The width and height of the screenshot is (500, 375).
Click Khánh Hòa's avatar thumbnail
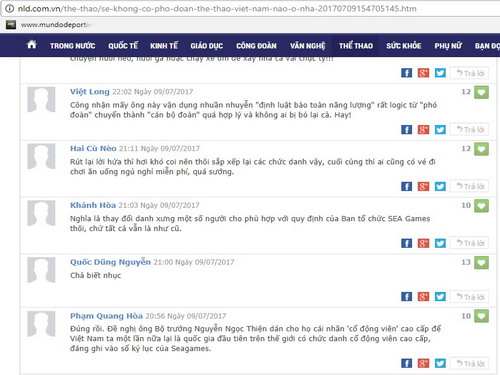(x=41, y=213)
